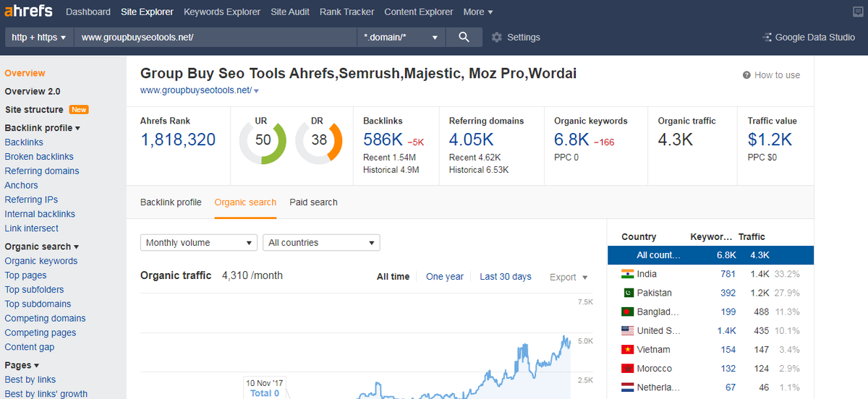This screenshot has width=868, height=399.
Task: Click the Google Data Studio icon
Action: (767, 38)
